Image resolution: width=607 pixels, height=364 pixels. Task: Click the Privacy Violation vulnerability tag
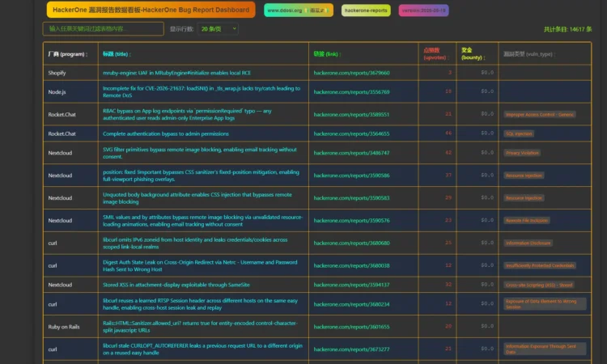(x=522, y=153)
